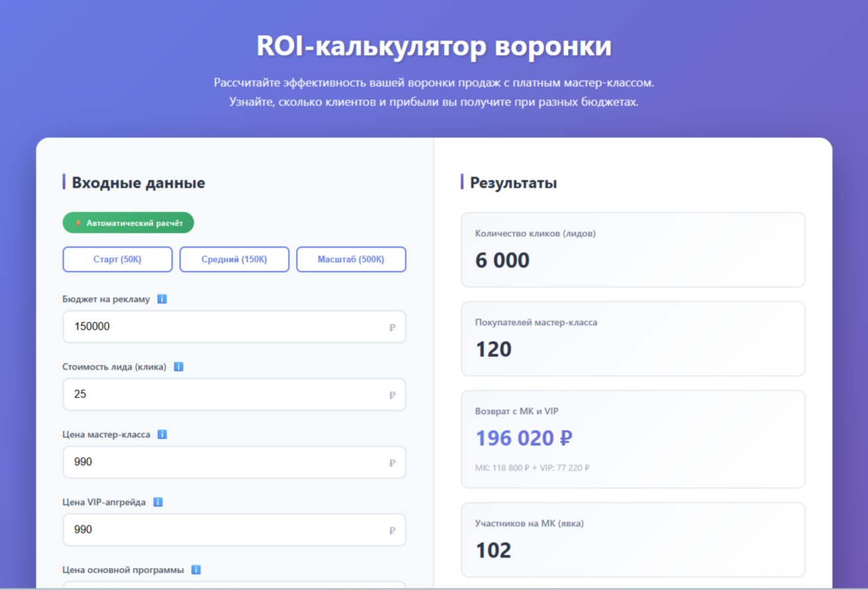Select the Масштаб (500К) preset

351,259
